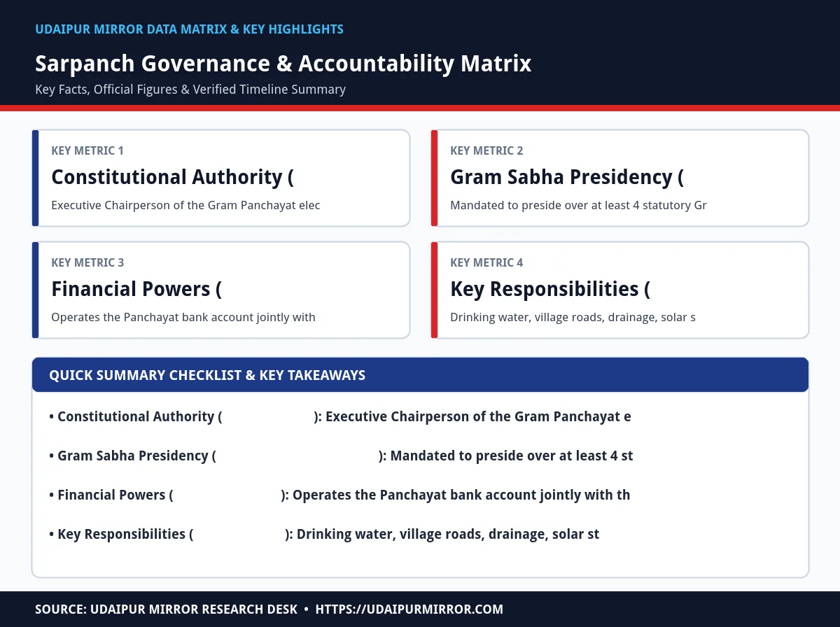Viewport: 840px width, 627px height.
Task: Click the "KEY METRIC 1" label
Action: (x=87, y=150)
